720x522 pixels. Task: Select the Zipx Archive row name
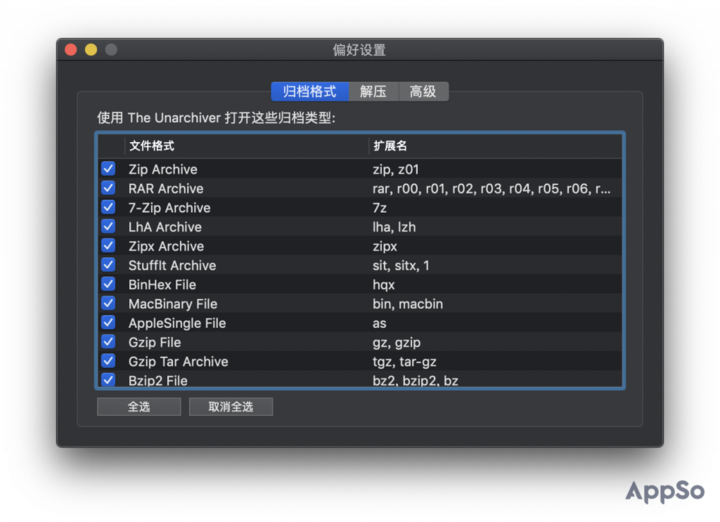point(166,247)
